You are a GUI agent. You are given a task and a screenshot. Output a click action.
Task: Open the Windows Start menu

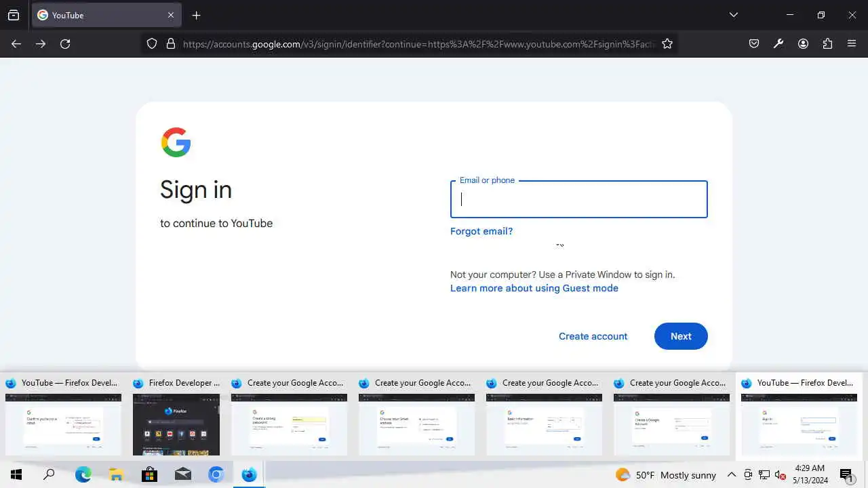pyautogui.click(x=16, y=474)
